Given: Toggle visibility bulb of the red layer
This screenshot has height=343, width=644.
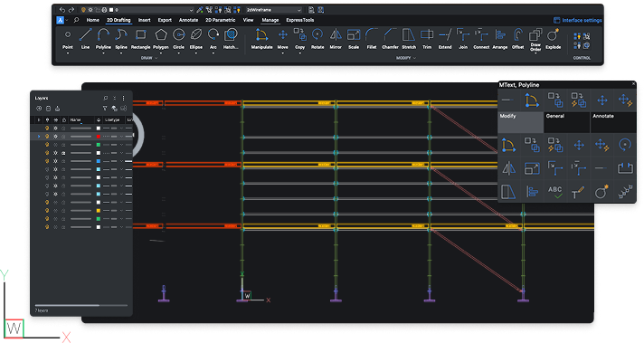Looking at the screenshot, I should click(x=47, y=137).
